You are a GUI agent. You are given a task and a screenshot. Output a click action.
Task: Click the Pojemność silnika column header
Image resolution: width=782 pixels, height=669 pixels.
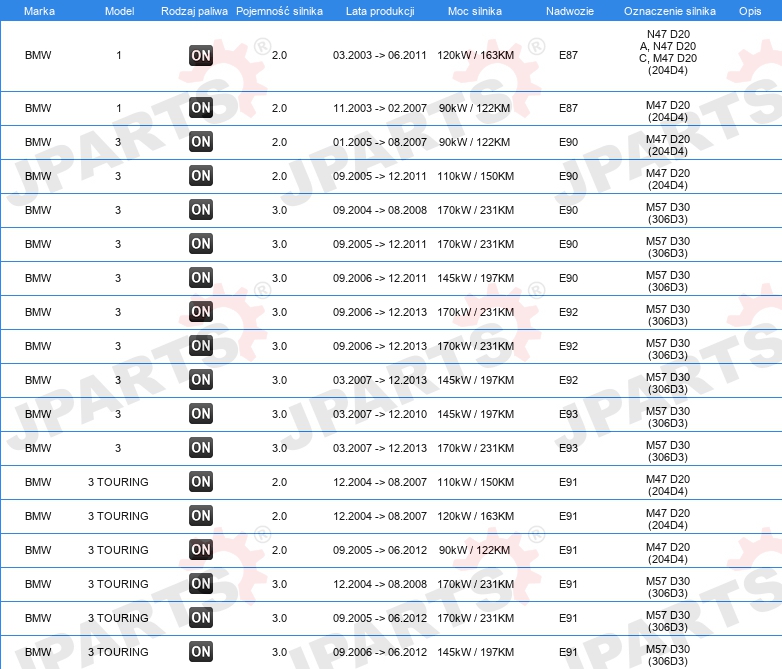click(279, 11)
